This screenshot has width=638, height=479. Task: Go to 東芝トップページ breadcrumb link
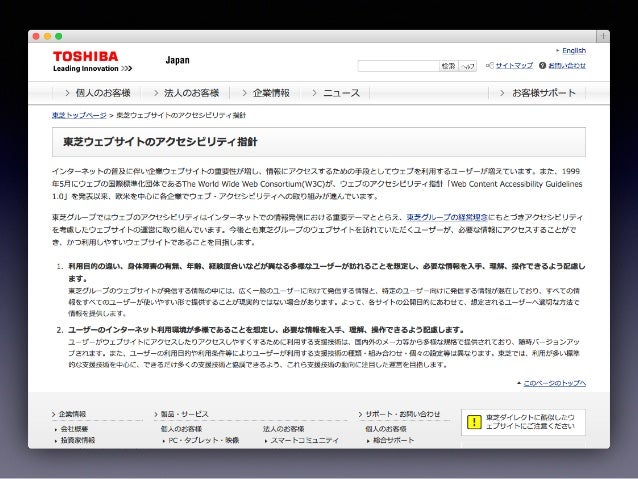point(79,115)
